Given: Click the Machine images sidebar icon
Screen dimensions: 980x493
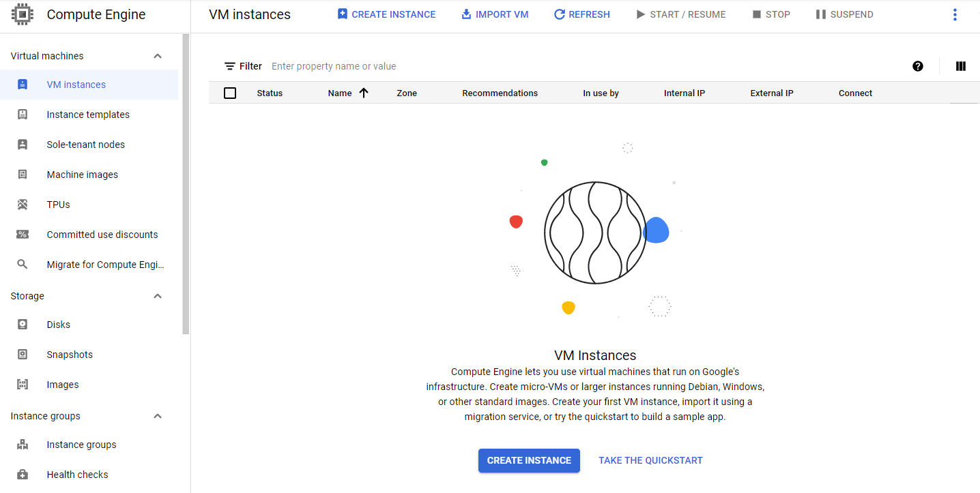Looking at the screenshot, I should point(23,175).
